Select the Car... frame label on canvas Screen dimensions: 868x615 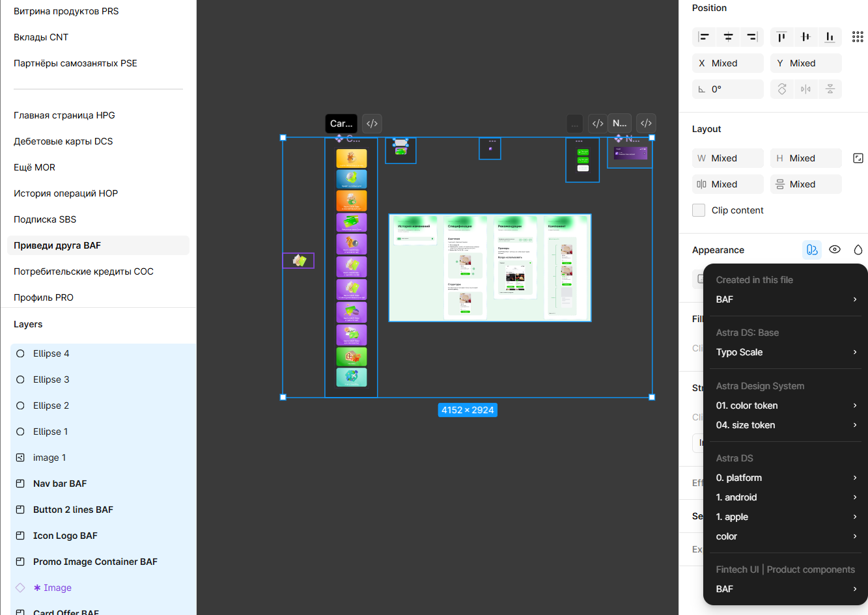point(341,124)
